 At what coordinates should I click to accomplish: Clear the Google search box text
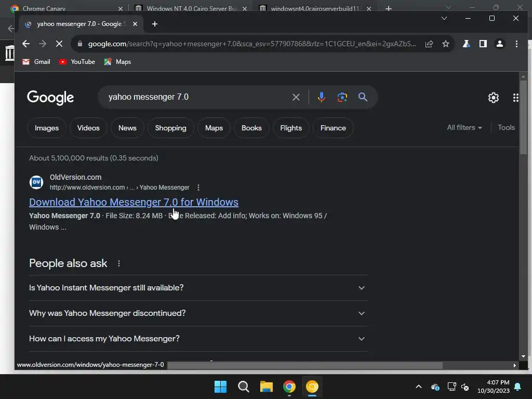[296, 97]
